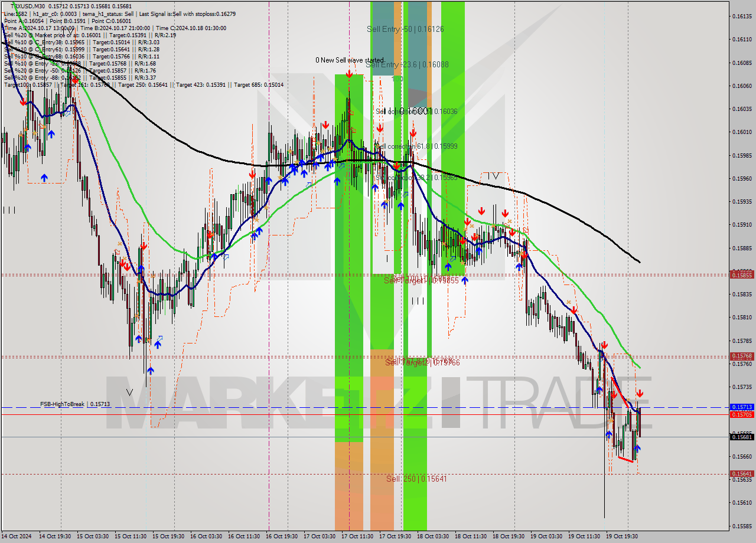
Task: Click the 0.15610 price axis label
Action: point(742,503)
